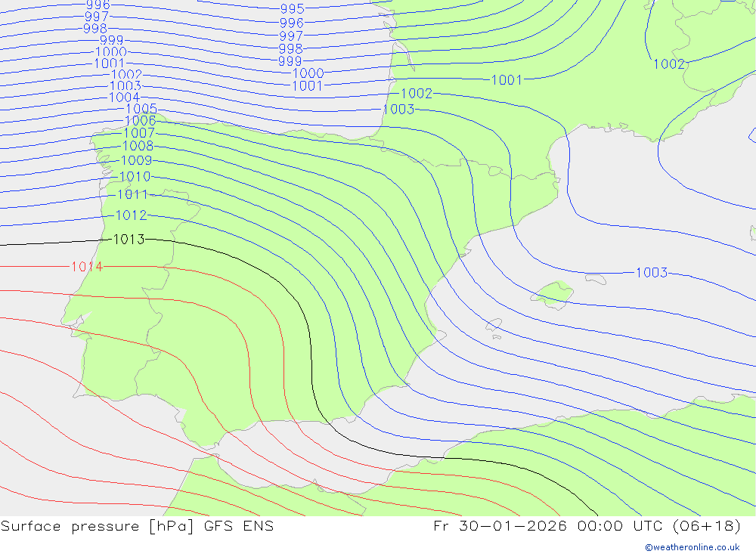Click the 1003 label at the Bay of Biscay coast

398,109
